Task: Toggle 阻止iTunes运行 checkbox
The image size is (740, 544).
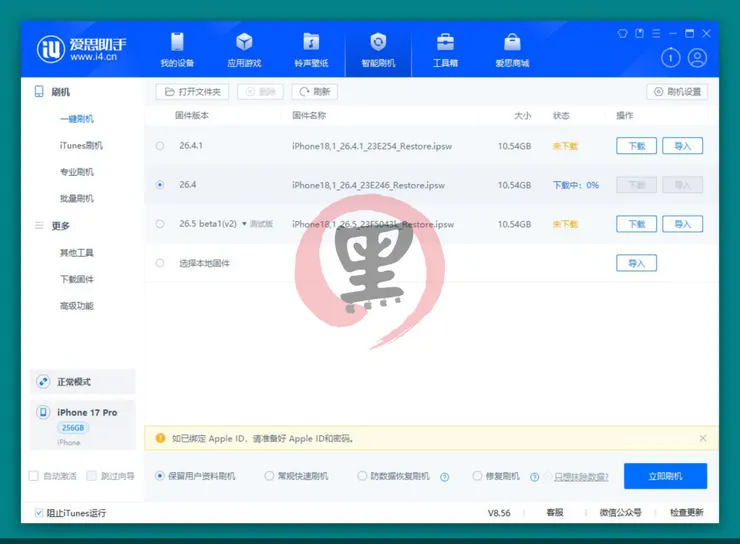Action: (39, 513)
